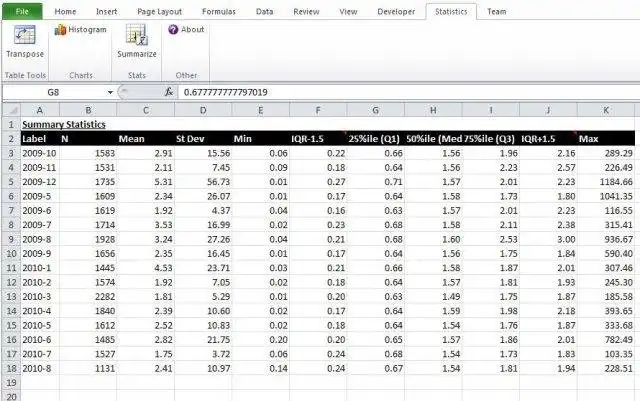Open the Page Layout tab
The image size is (640, 401).
(x=160, y=12)
